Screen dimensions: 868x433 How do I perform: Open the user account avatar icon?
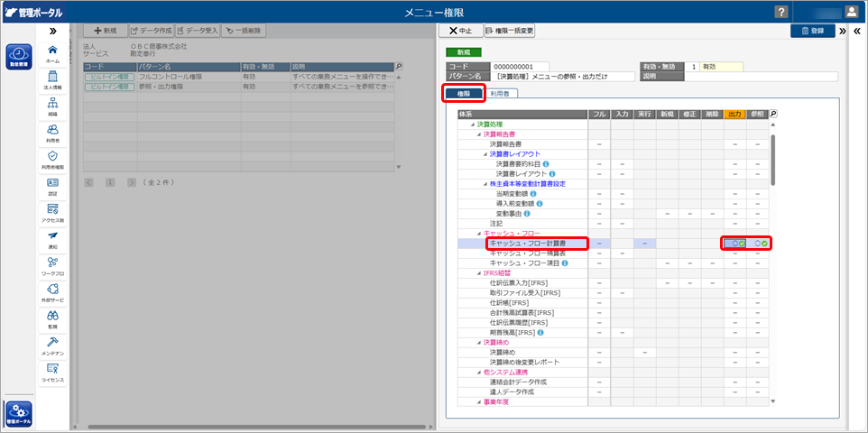pos(852,12)
